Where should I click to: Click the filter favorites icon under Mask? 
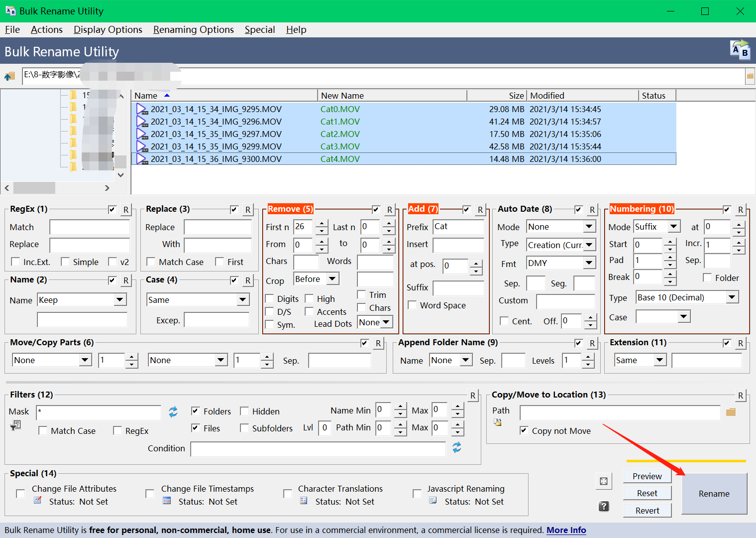[x=16, y=425]
